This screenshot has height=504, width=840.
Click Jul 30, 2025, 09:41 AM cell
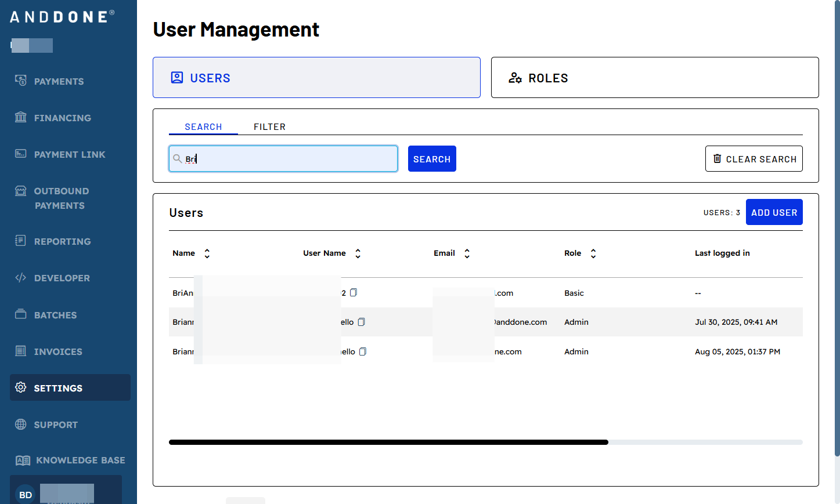[736, 322]
